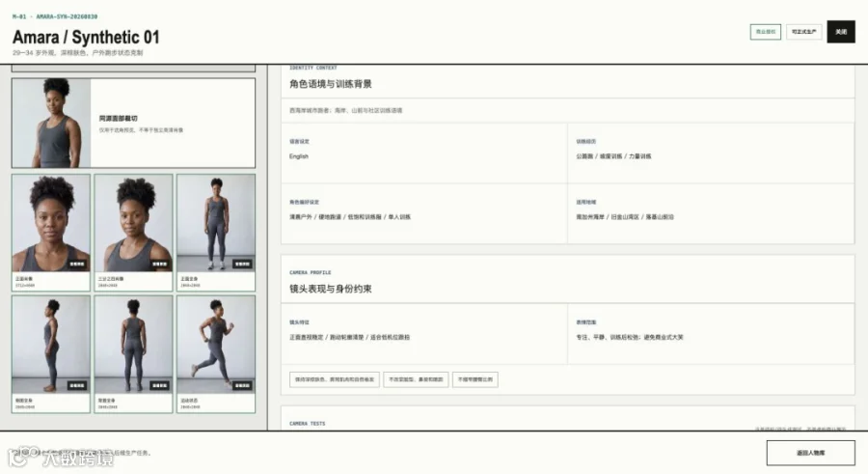Viewport: 868px width, 474px height.
Task: Click the 西海岸城市跑者 description line
Action: click(346, 110)
